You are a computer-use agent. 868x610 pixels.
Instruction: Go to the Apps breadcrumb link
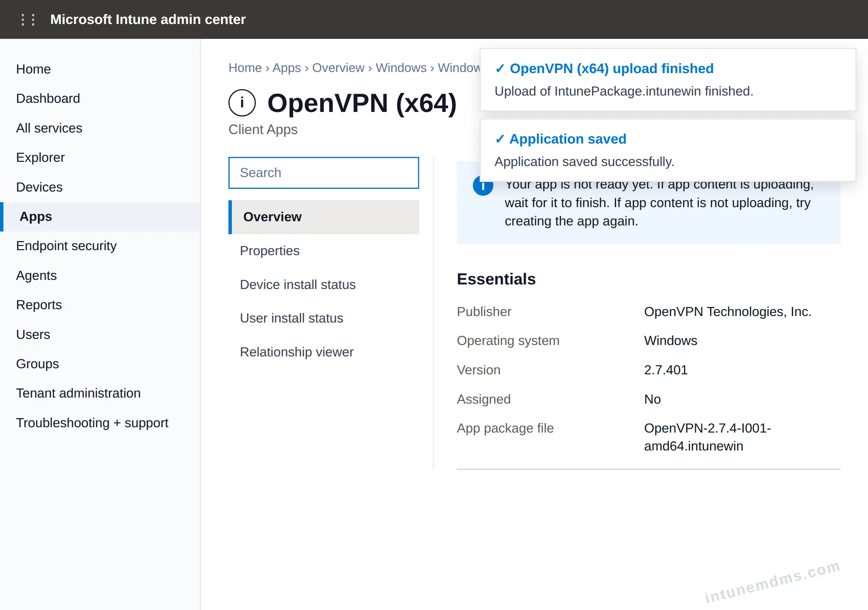point(287,68)
